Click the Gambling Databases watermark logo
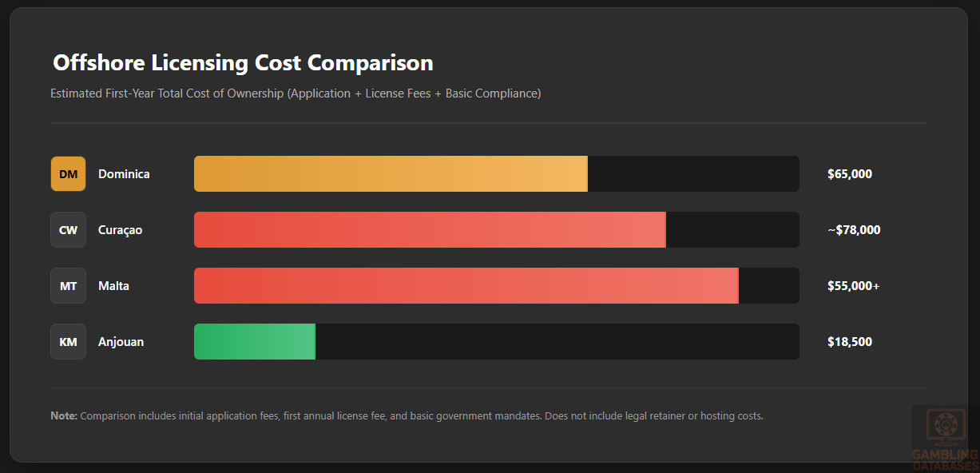980x473 pixels. point(946,439)
